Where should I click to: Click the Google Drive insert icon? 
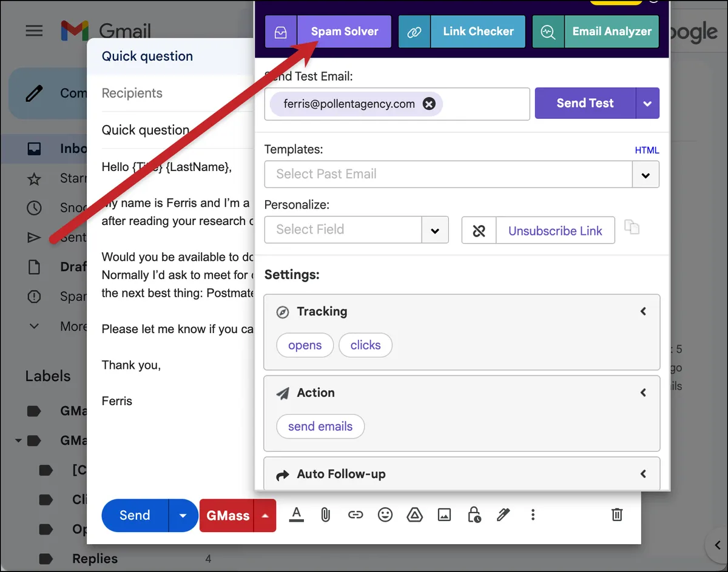tap(414, 515)
